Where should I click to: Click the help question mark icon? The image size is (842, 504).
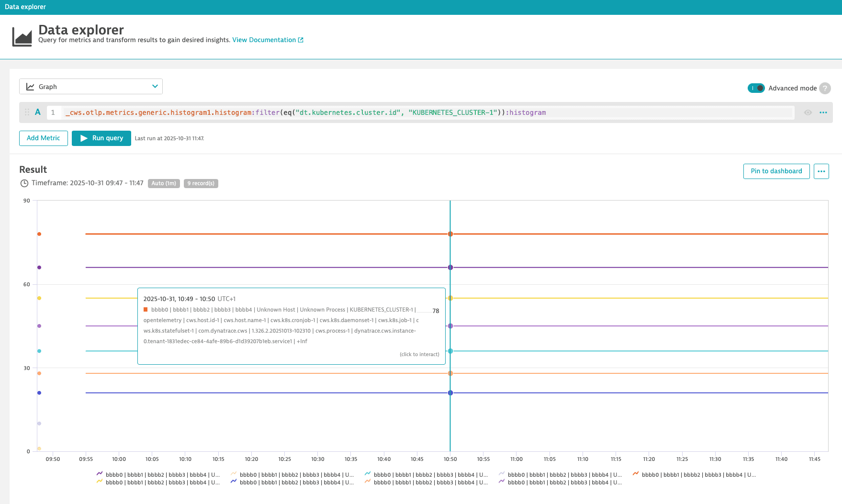coord(825,88)
